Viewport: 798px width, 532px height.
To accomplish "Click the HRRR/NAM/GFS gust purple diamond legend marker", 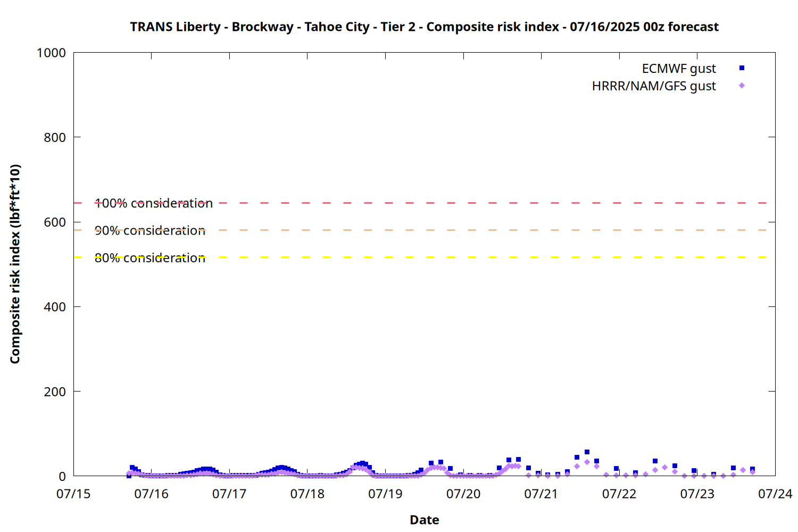I will 742,86.
